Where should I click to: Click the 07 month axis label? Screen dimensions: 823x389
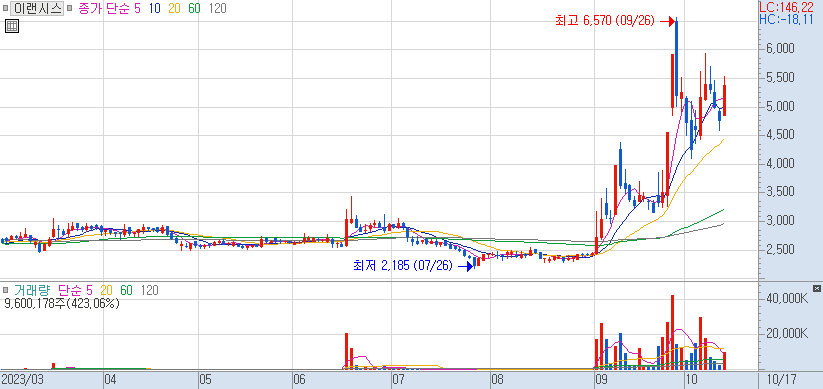pos(398,379)
